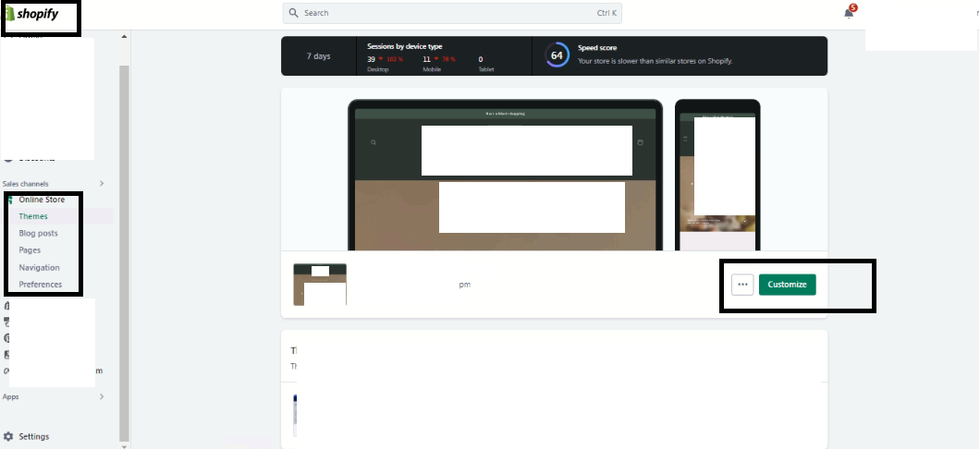Viewport: 980px width, 462px height.
Task: Click the Settings gear icon
Action: (9, 436)
